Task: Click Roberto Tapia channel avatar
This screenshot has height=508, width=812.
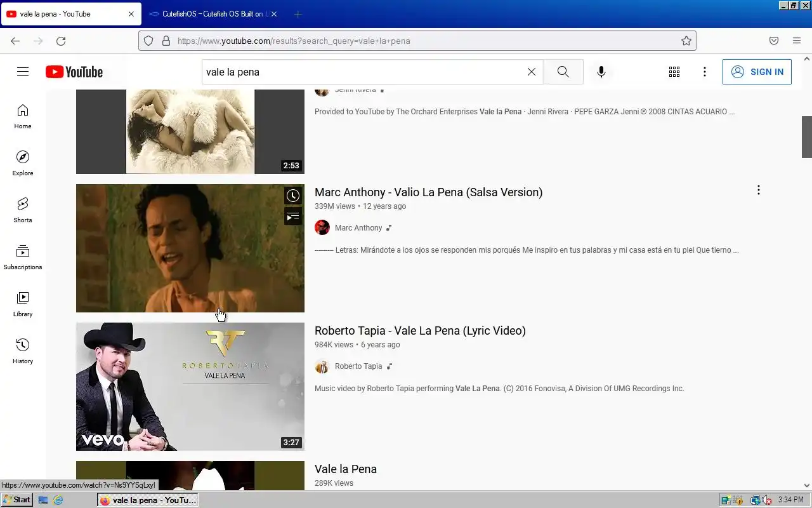Action: pos(322,366)
